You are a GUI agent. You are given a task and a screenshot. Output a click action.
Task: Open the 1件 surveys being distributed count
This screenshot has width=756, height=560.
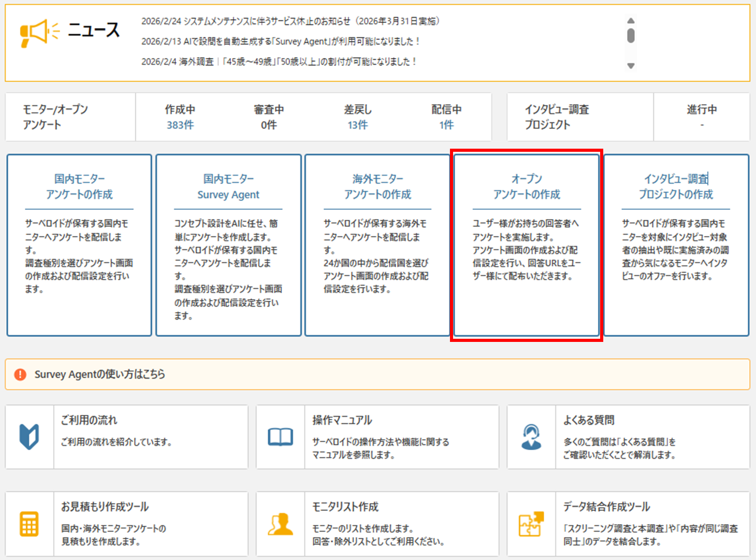pos(446,125)
